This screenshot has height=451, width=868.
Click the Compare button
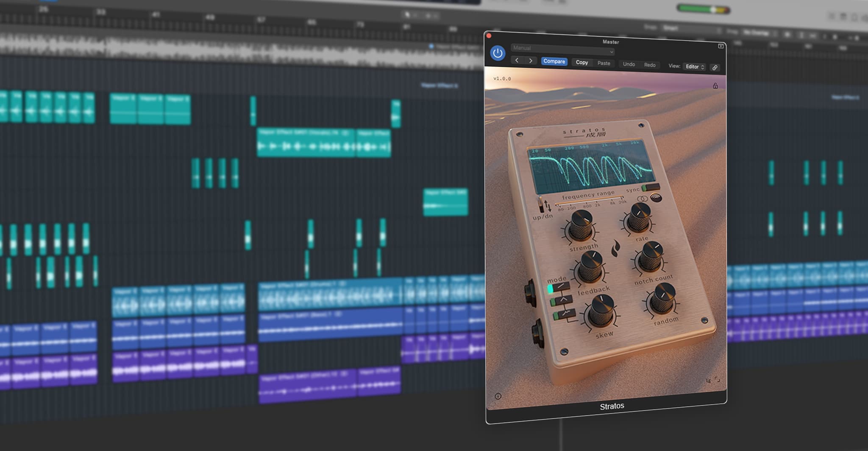coord(554,62)
